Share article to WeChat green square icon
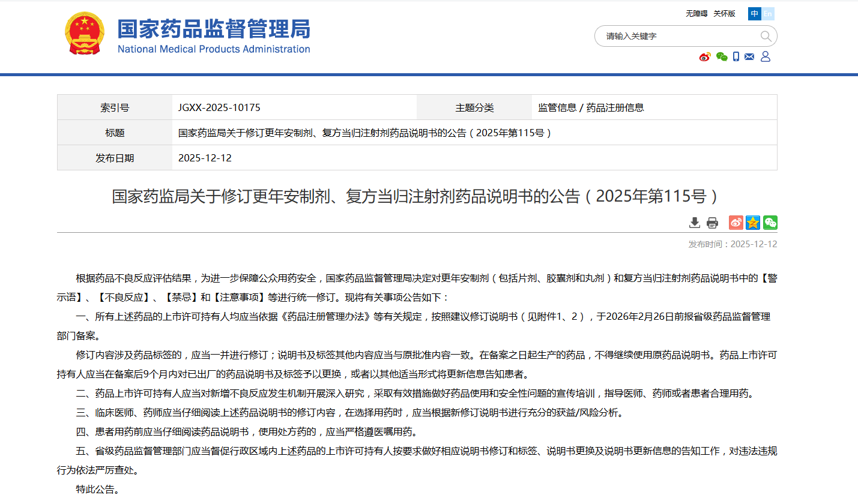 770,223
